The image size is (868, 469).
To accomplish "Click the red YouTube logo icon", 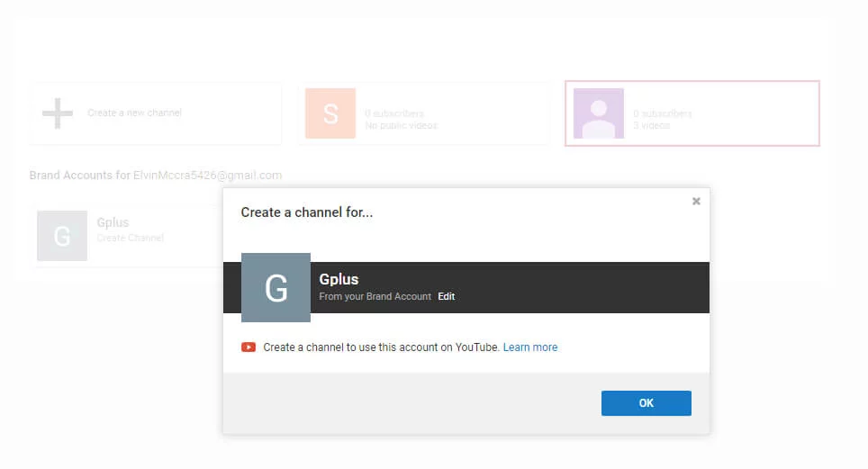I will [x=249, y=347].
